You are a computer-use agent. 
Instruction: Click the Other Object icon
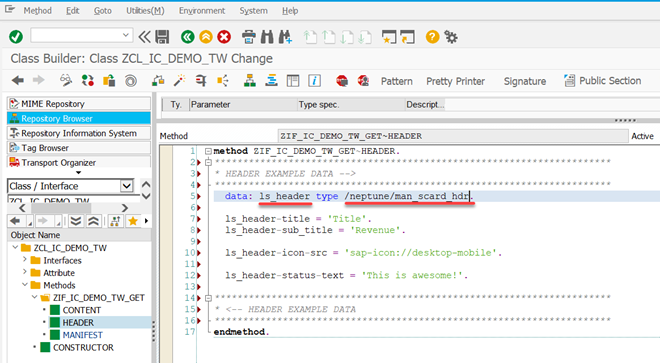point(109,80)
